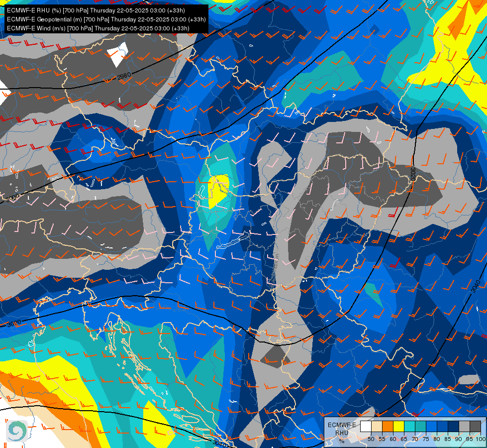Click the bright cyan 65–70% legend swatch

point(410,426)
